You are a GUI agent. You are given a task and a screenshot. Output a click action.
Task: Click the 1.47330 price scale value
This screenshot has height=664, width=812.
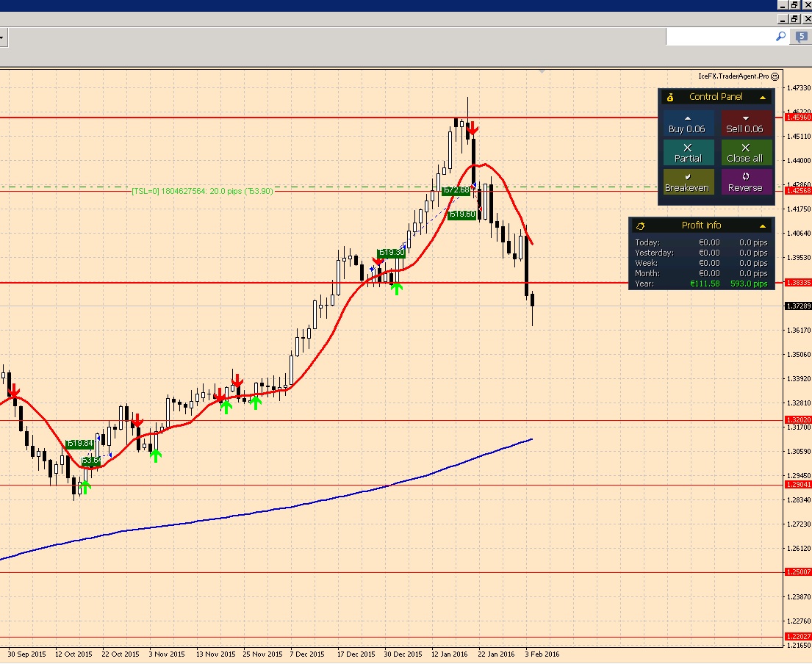(799, 88)
